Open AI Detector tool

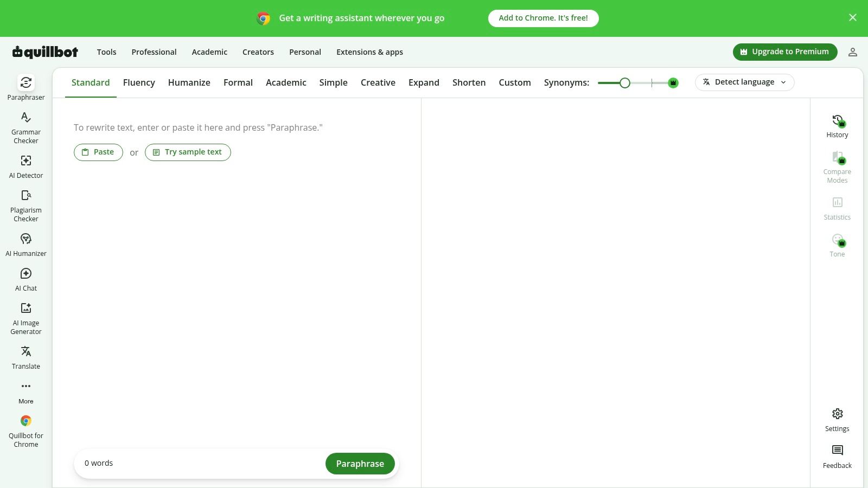[26, 167]
